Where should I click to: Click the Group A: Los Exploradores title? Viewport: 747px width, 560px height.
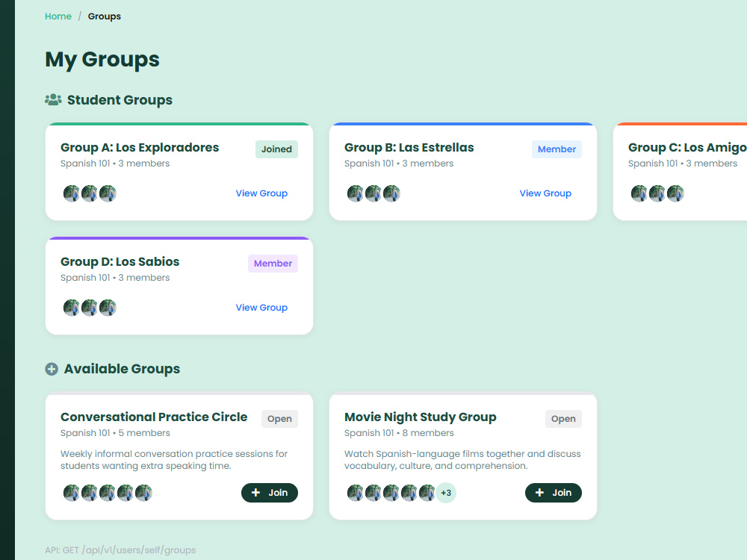tap(140, 148)
